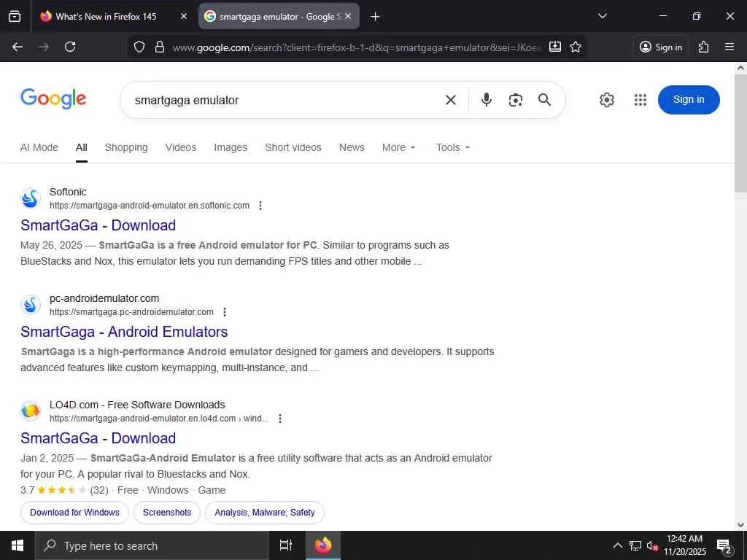Click the Firefox address bar URL
The height and width of the screenshot is (560, 747).
click(357, 47)
